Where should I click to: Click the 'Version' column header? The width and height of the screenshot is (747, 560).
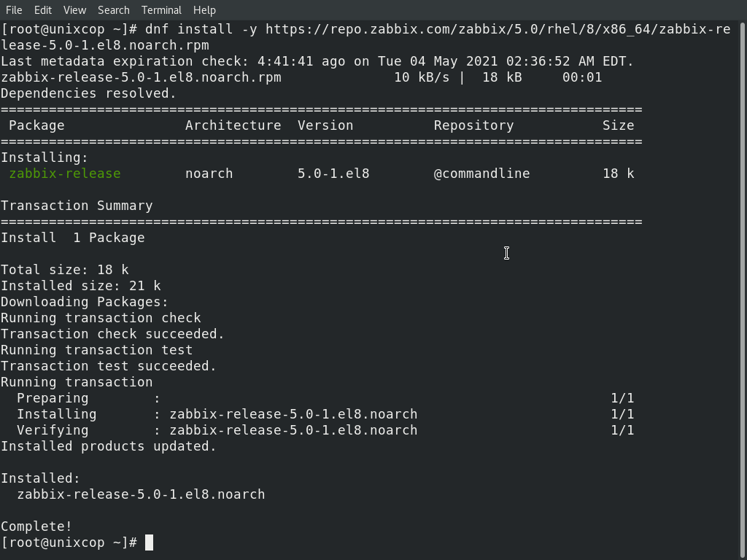pyautogui.click(x=325, y=125)
